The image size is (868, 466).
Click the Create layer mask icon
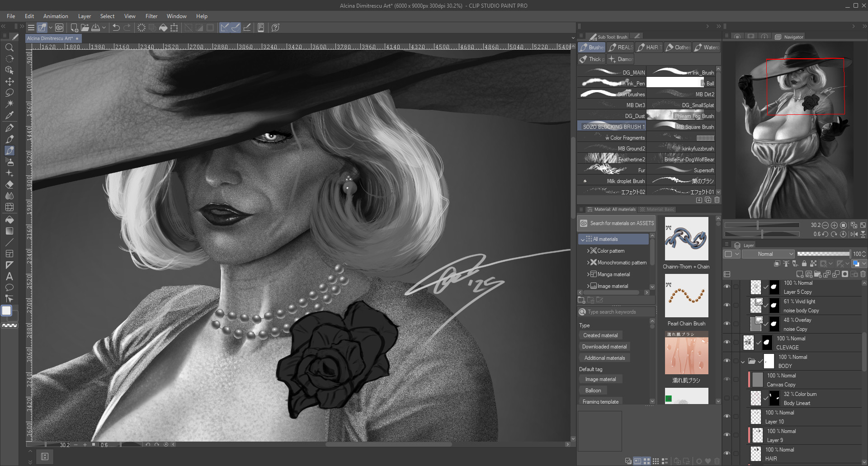(x=845, y=274)
